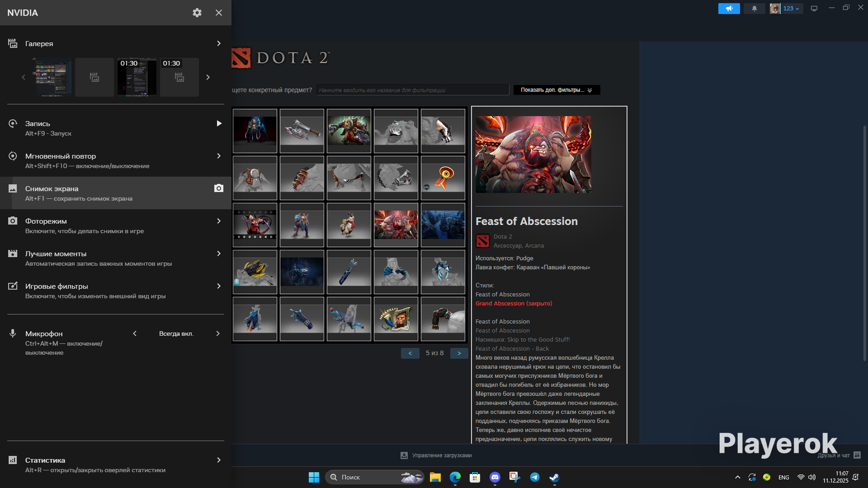
Task: Click the item name filter field
Action: (413, 90)
